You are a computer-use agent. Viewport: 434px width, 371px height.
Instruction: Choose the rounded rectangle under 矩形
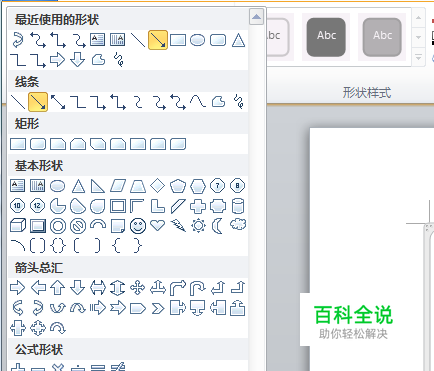(x=38, y=144)
